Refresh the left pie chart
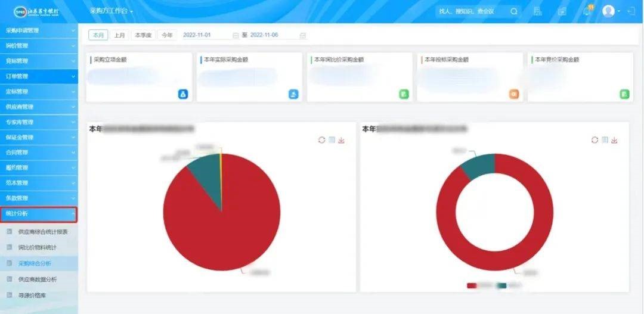Image resolution: width=644 pixels, height=314 pixels. click(321, 140)
